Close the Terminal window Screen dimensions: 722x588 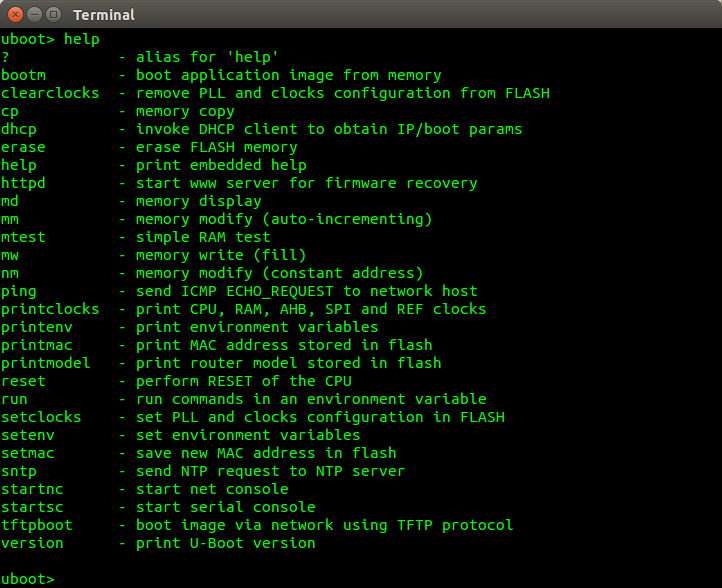click(14, 15)
